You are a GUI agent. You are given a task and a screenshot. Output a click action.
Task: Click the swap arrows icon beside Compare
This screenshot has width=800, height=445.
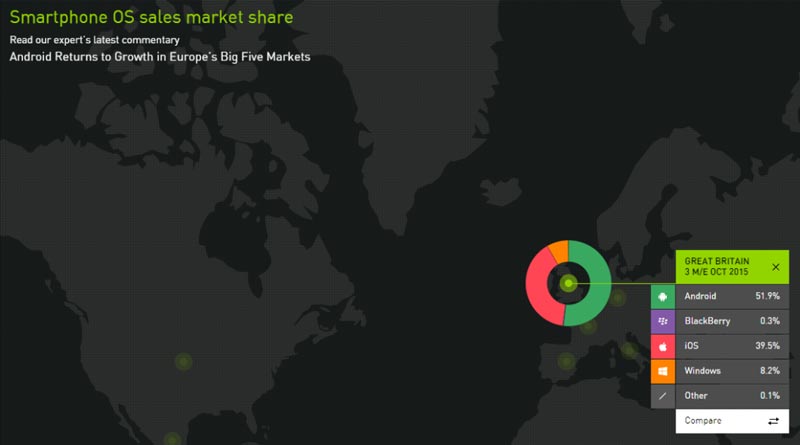[x=773, y=421]
